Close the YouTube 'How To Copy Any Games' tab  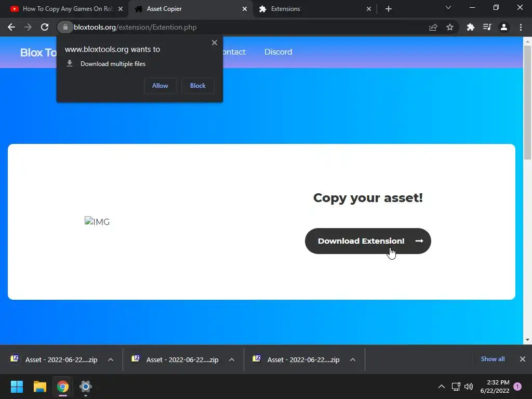121,9
